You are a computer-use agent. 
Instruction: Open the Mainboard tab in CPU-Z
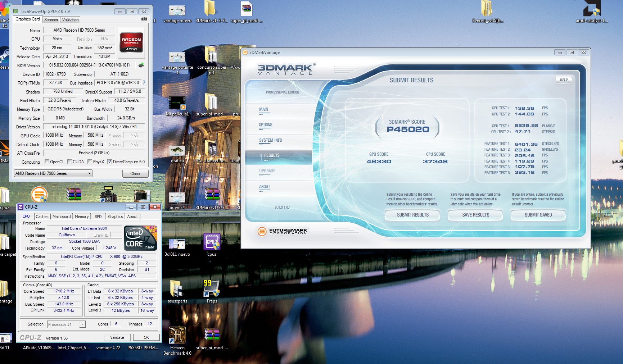[x=62, y=217]
